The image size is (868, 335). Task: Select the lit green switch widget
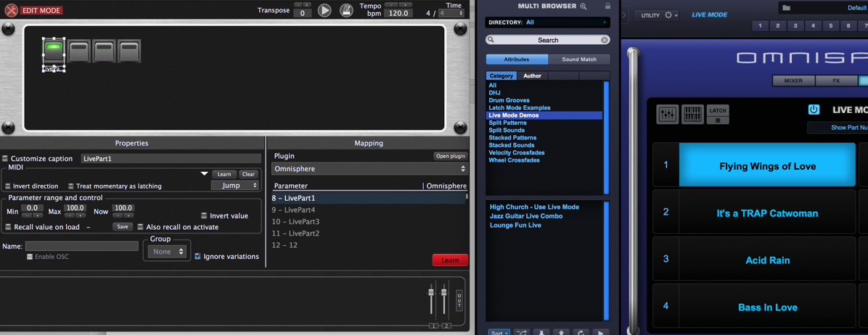(54, 50)
